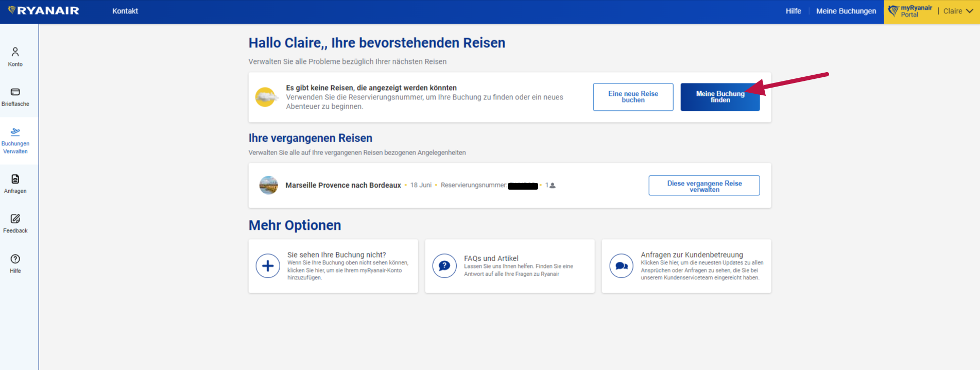Screen dimensions: 980x370
Task: Open Sie sehen Ihre Buchung nicht card
Action: [333, 266]
